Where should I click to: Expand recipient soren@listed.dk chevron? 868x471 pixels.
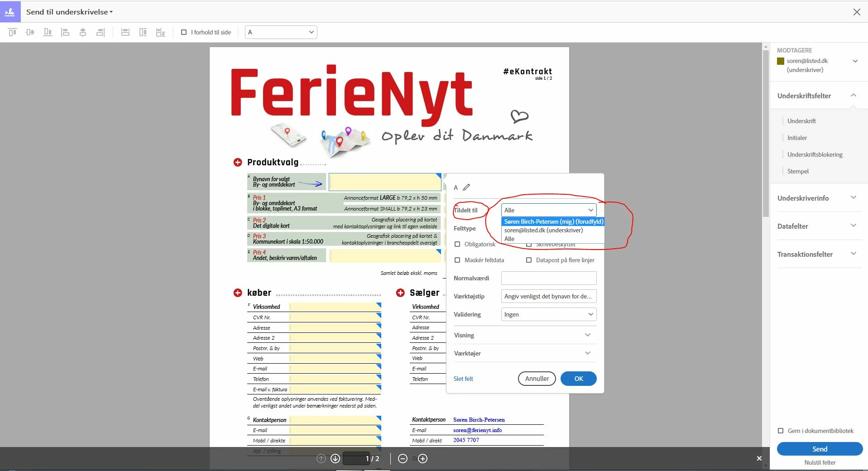855,61
